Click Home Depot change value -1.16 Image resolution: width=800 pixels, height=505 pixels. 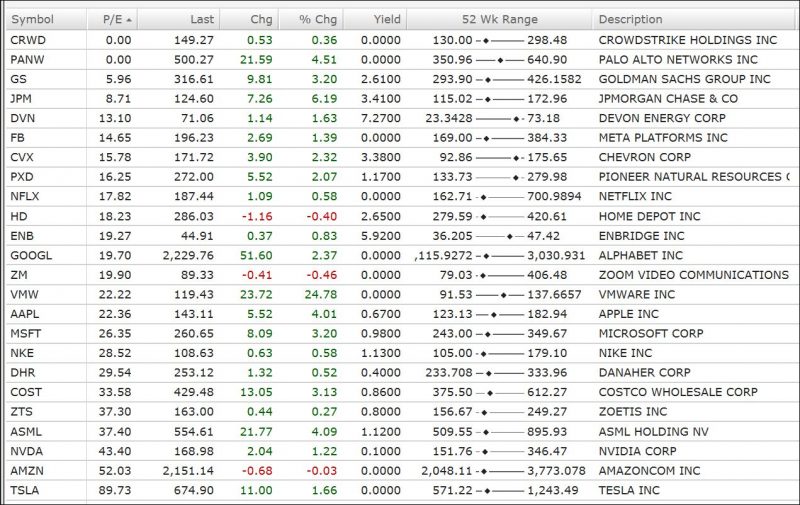[x=257, y=216]
